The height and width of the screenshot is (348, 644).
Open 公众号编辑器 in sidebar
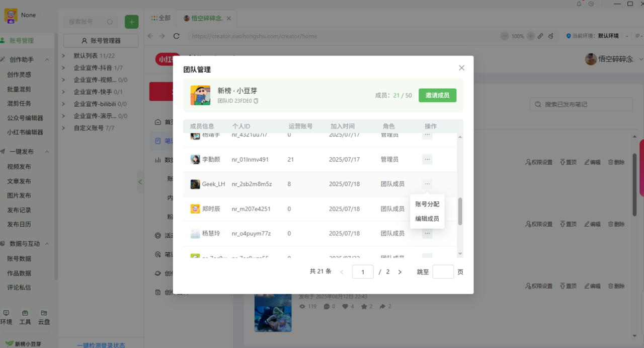point(25,118)
